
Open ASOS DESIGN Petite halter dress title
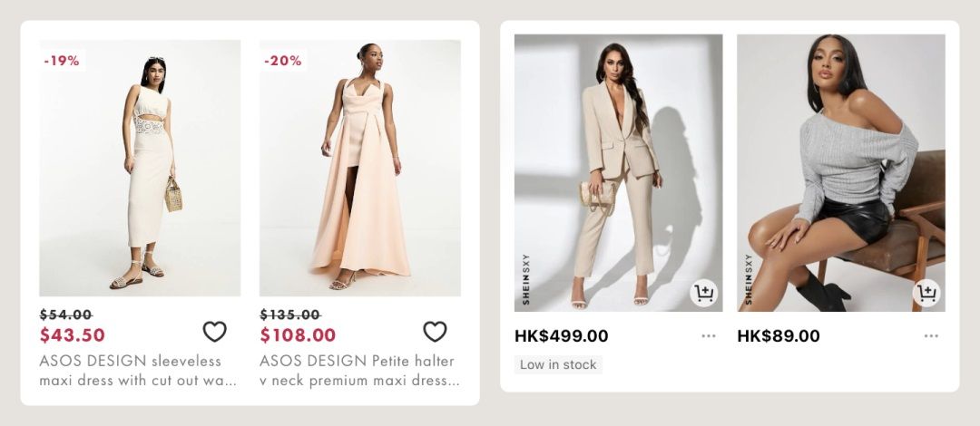[359, 371]
